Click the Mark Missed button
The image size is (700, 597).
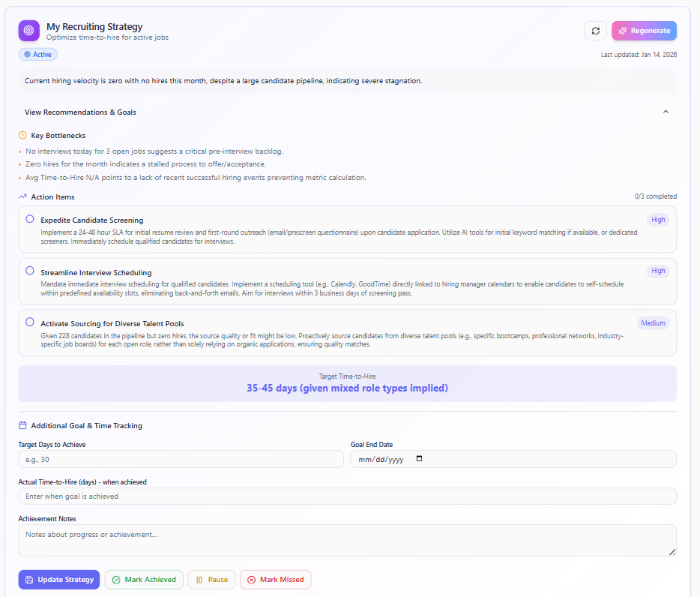(275, 580)
